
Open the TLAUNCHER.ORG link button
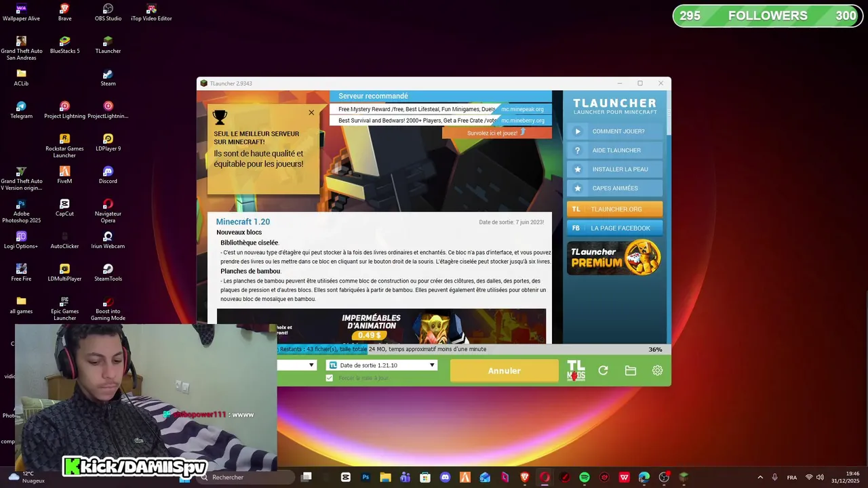[x=614, y=209]
